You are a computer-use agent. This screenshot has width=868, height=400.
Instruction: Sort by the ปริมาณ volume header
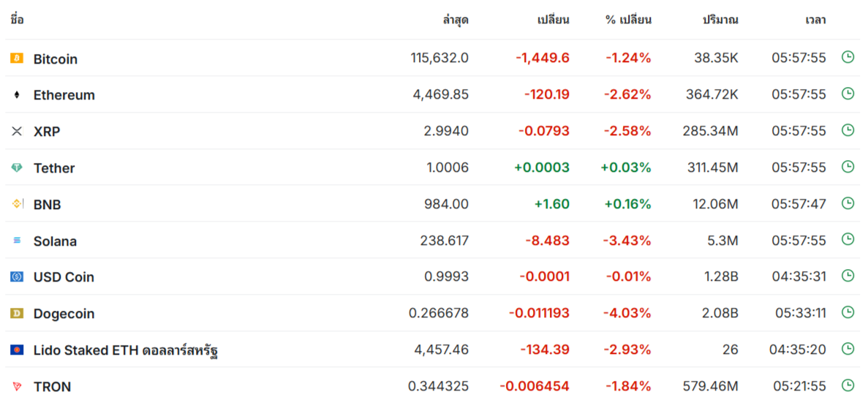(720, 20)
